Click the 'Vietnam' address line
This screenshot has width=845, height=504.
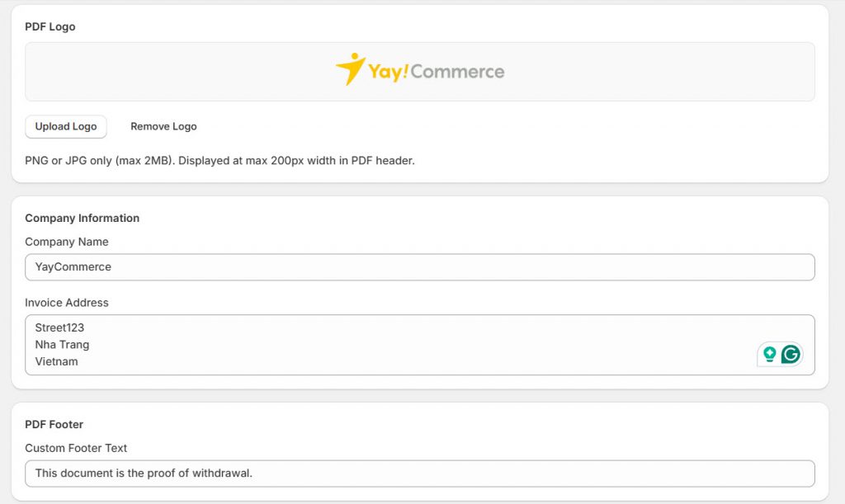click(x=57, y=361)
